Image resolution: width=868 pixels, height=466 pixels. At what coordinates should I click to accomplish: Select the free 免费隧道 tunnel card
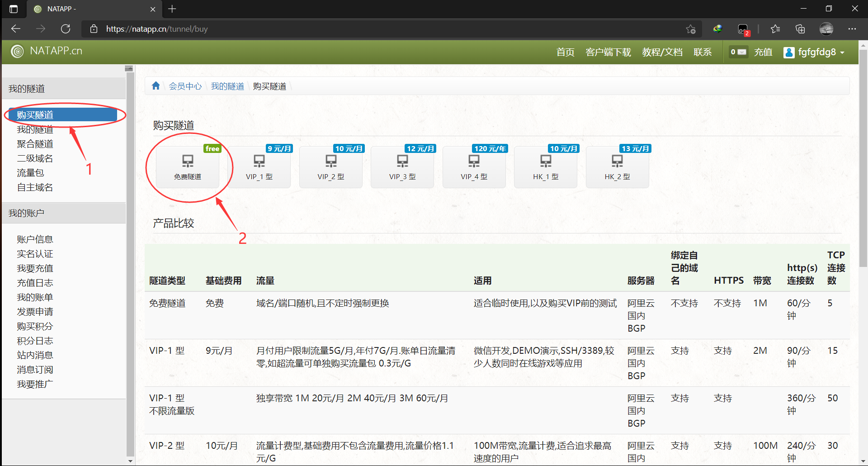[x=188, y=166]
